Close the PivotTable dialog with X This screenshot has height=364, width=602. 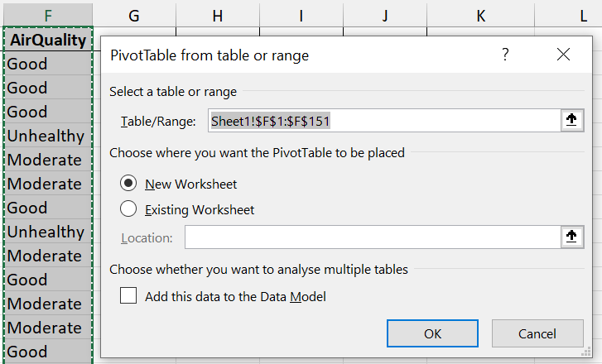pos(564,55)
